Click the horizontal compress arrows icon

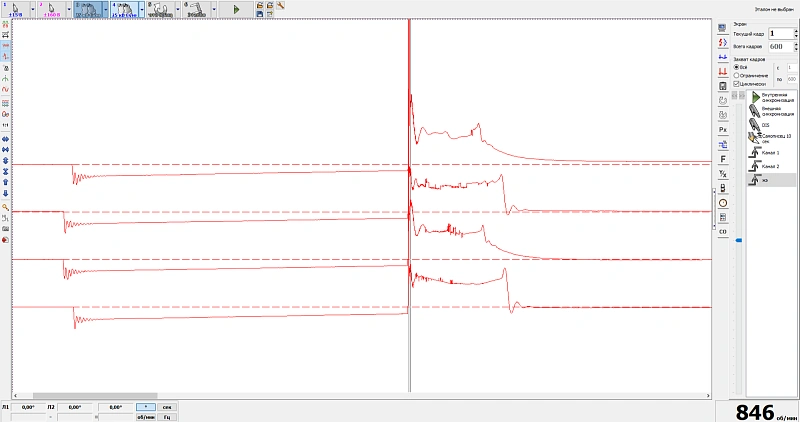coord(5,150)
